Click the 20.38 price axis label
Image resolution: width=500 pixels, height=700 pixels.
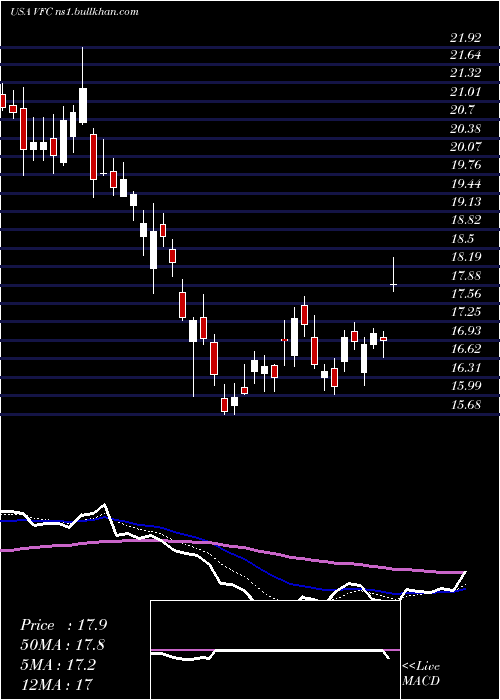click(465, 129)
